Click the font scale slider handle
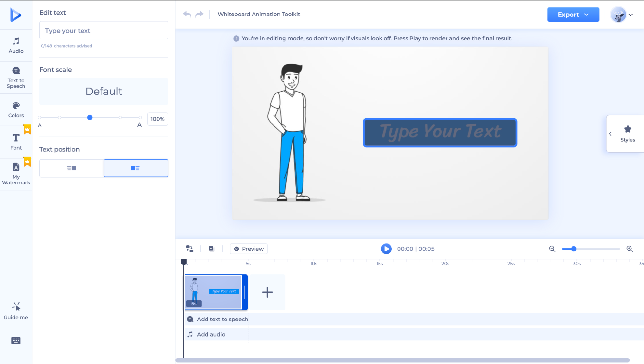 [x=90, y=118]
